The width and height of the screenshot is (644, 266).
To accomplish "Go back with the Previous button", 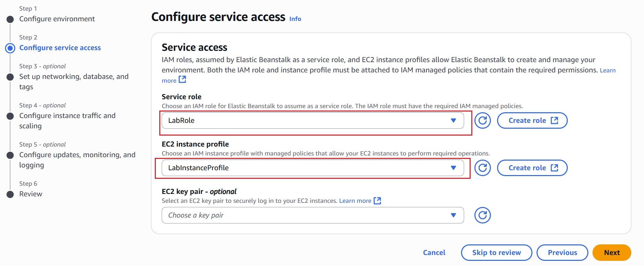I will [x=562, y=253].
